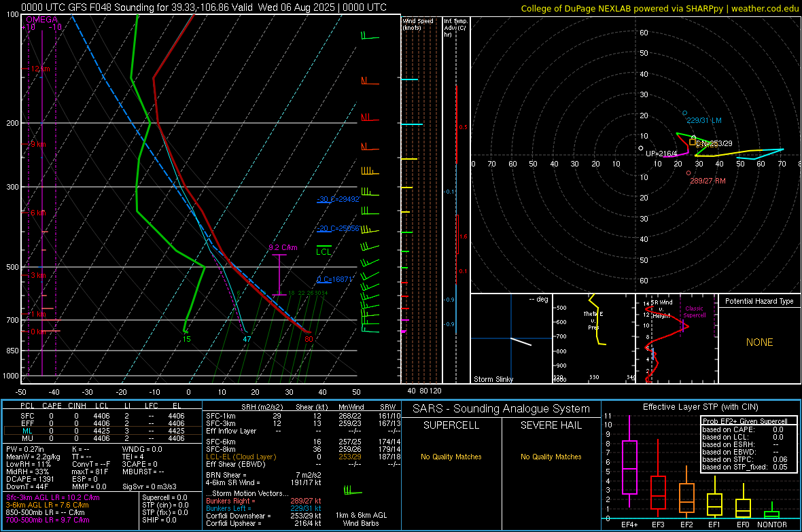Click the Sfc-3km AGL LR = 10.2 C/km line

(x=53, y=498)
